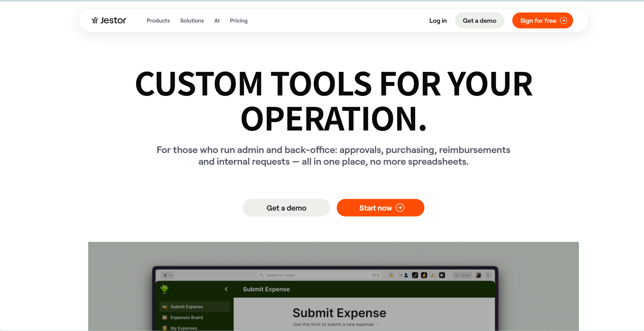
Task: Click the yellow star icon in mockup toolbar
Action: coord(391,275)
